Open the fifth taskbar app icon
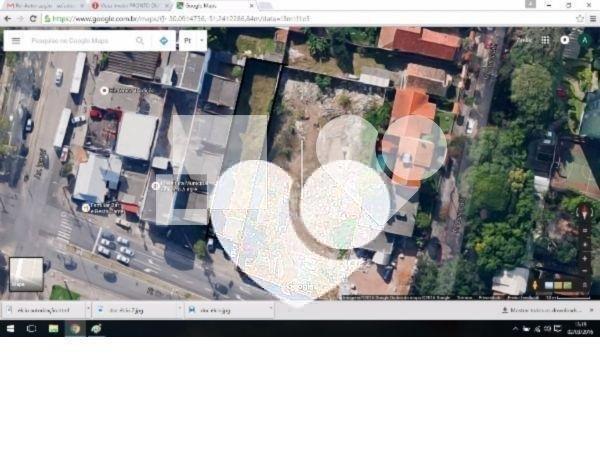The height and width of the screenshot is (468, 600). point(96,329)
